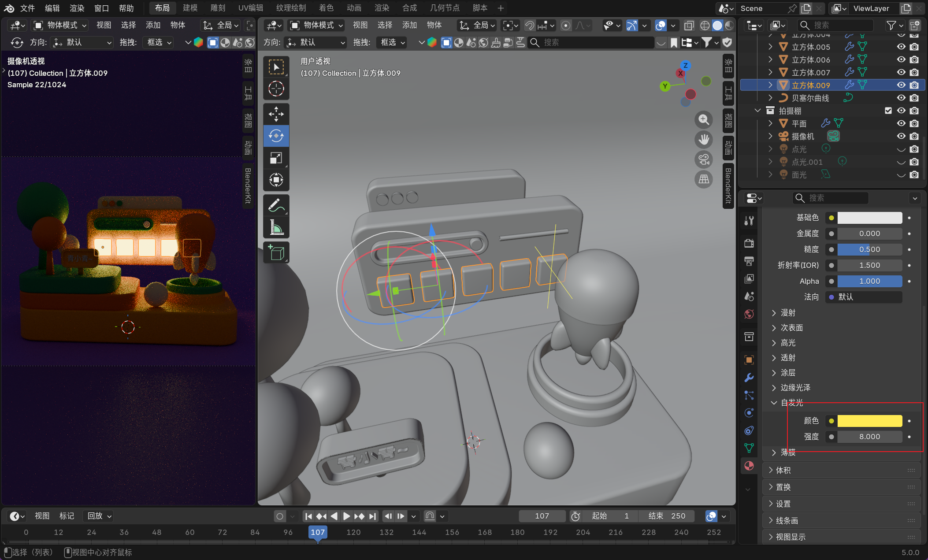Viewport: 928px width, 560px height.
Task: Open the 物体模式 dropdown in main viewport
Action: tap(317, 26)
